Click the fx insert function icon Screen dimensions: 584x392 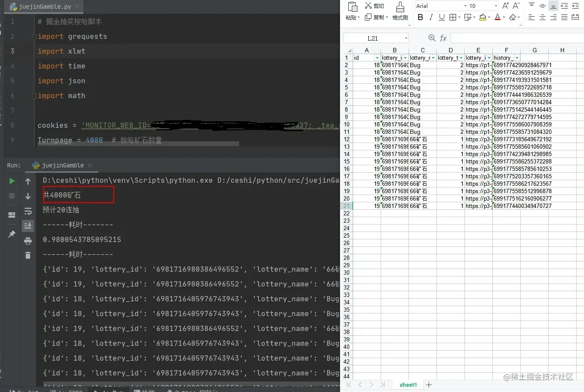[443, 38]
